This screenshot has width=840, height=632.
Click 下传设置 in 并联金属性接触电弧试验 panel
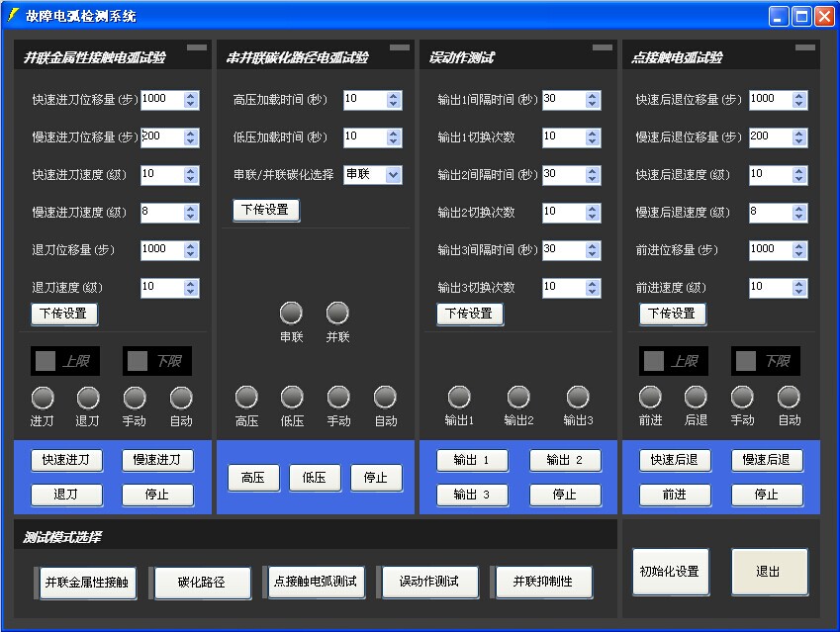[x=64, y=314]
